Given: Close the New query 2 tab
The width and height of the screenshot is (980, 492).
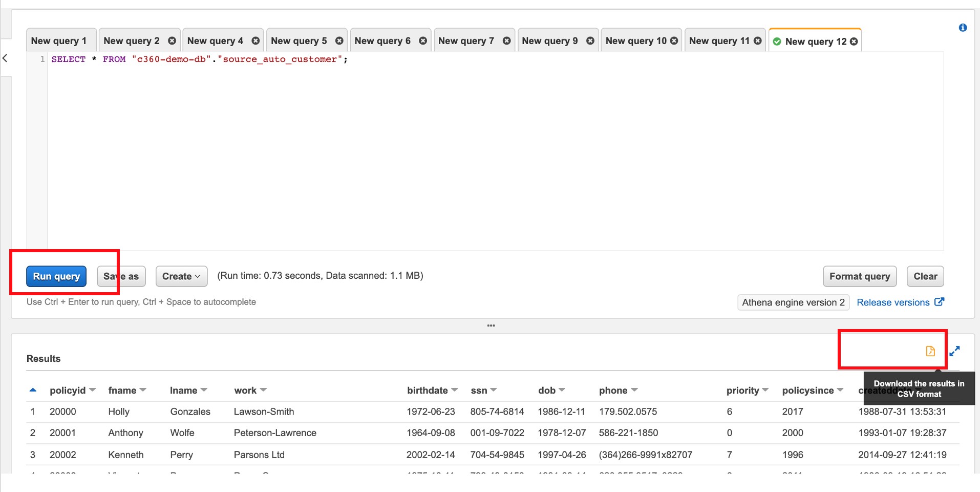Looking at the screenshot, I should pos(172,41).
